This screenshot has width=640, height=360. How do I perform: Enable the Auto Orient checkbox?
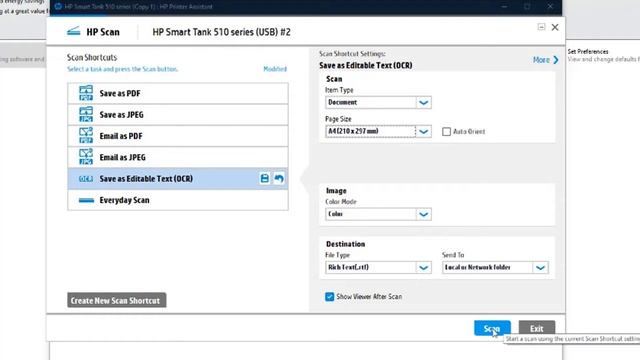[x=447, y=131]
